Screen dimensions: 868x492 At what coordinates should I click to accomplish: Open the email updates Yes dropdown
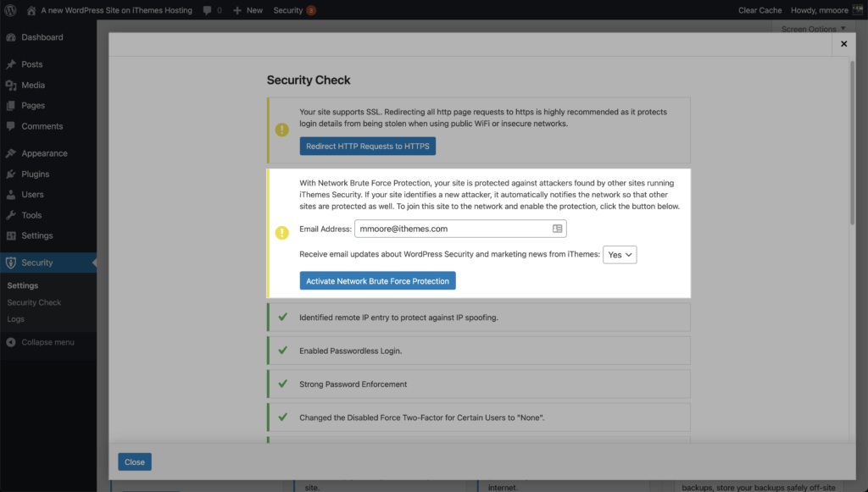click(620, 255)
